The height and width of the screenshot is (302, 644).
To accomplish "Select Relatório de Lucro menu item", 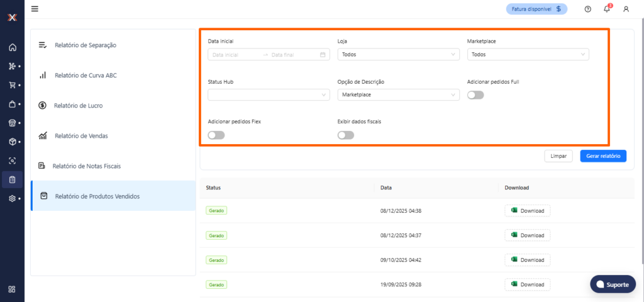I will (78, 106).
